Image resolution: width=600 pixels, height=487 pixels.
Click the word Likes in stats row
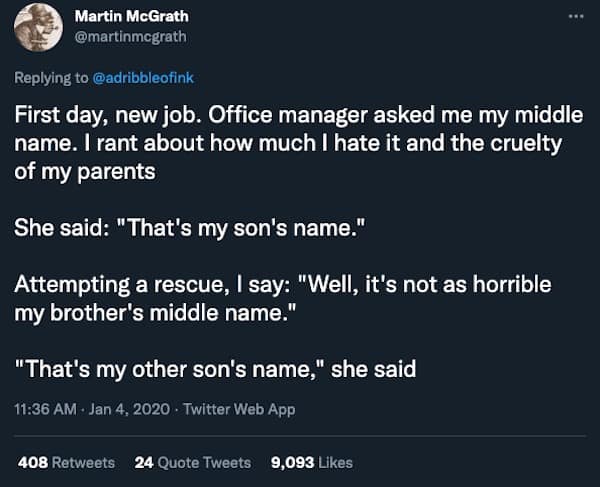pyautogui.click(x=335, y=462)
